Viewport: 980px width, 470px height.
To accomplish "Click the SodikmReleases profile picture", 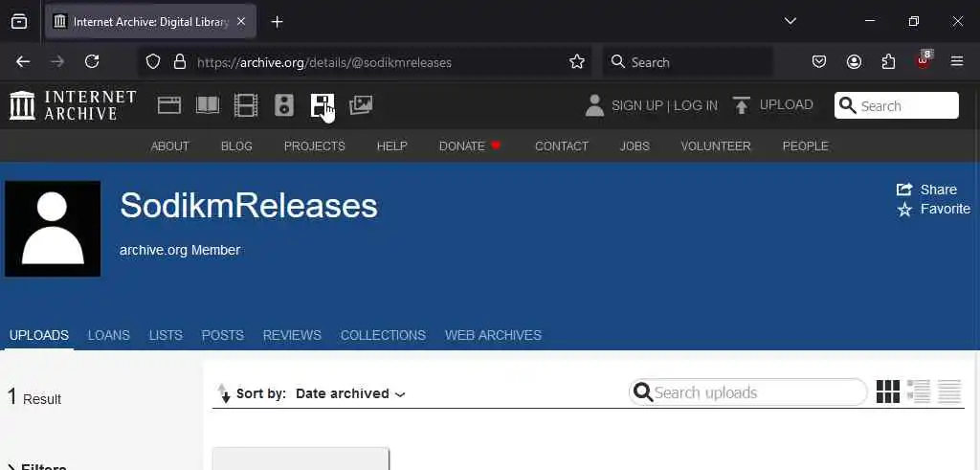I will tap(53, 229).
